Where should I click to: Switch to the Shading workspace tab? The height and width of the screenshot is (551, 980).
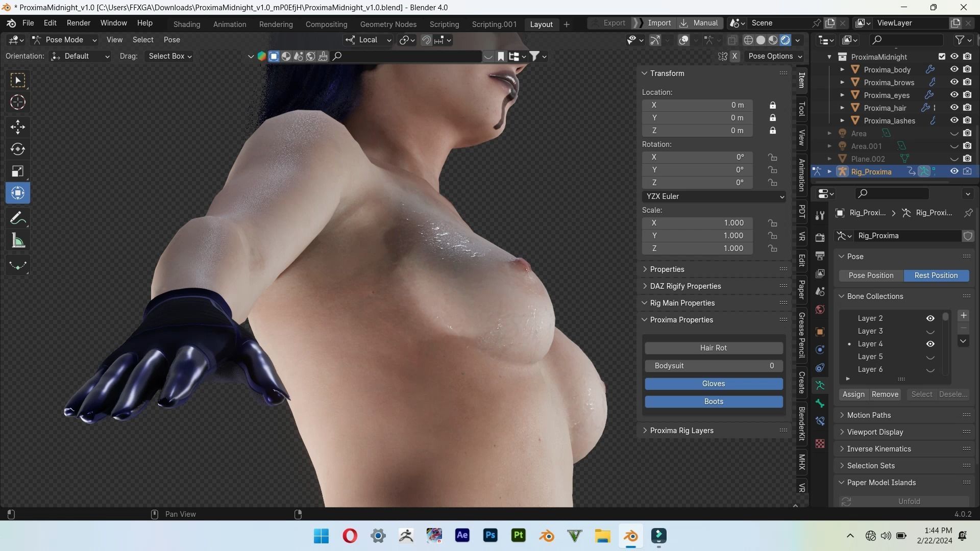(x=186, y=24)
